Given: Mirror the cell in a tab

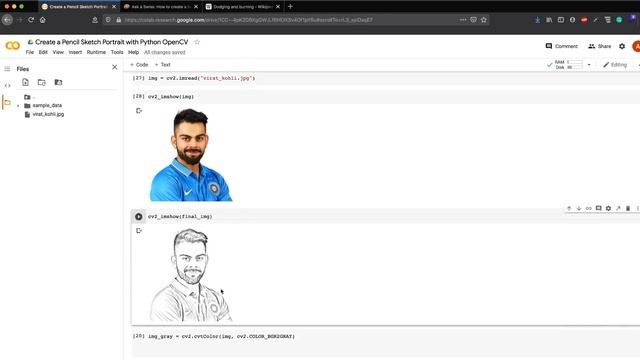Looking at the screenshot, I should click(618, 208).
